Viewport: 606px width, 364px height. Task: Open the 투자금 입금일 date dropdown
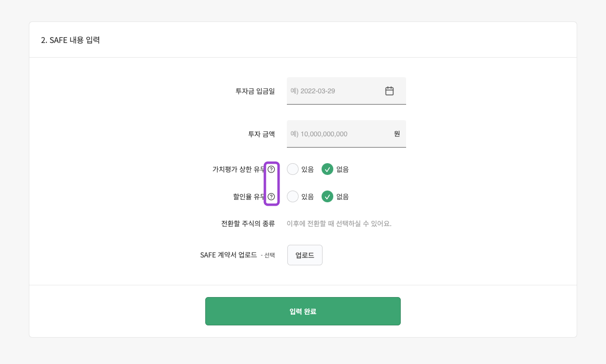point(346,91)
